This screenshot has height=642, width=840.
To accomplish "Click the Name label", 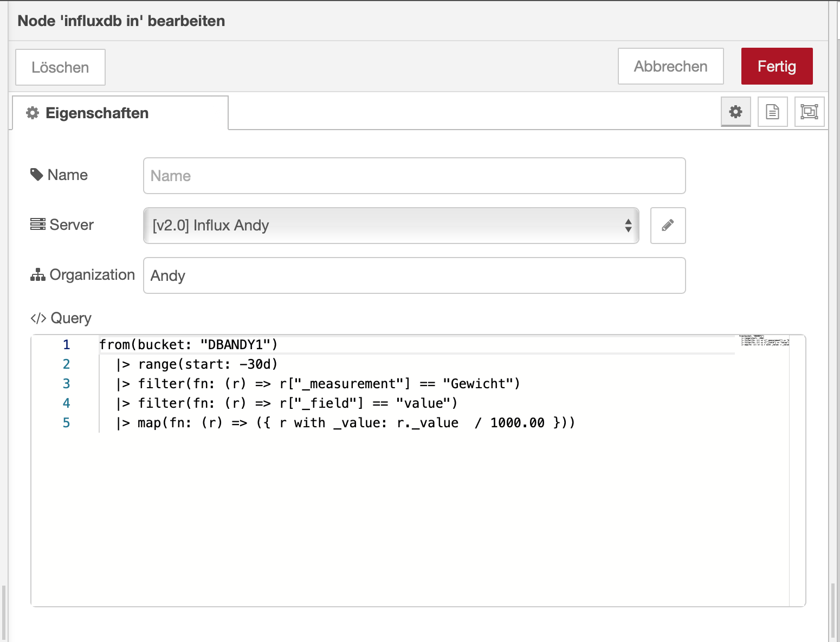I will point(59,175).
